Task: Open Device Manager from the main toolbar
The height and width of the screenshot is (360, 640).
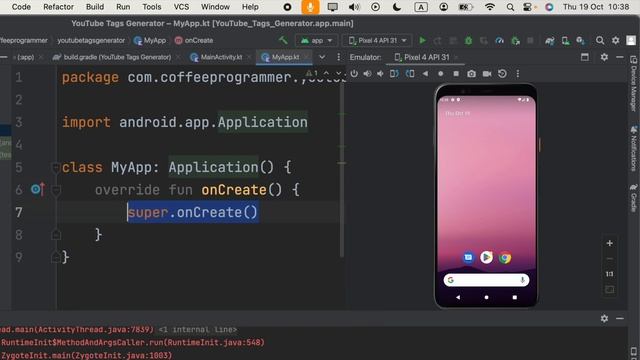Action: coord(565,40)
